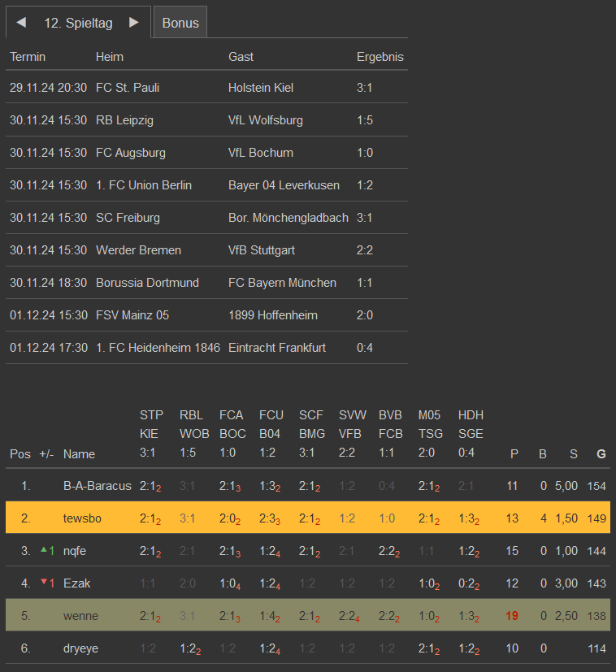Click the B column header
The image size is (616, 672).
pyautogui.click(x=543, y=454)
